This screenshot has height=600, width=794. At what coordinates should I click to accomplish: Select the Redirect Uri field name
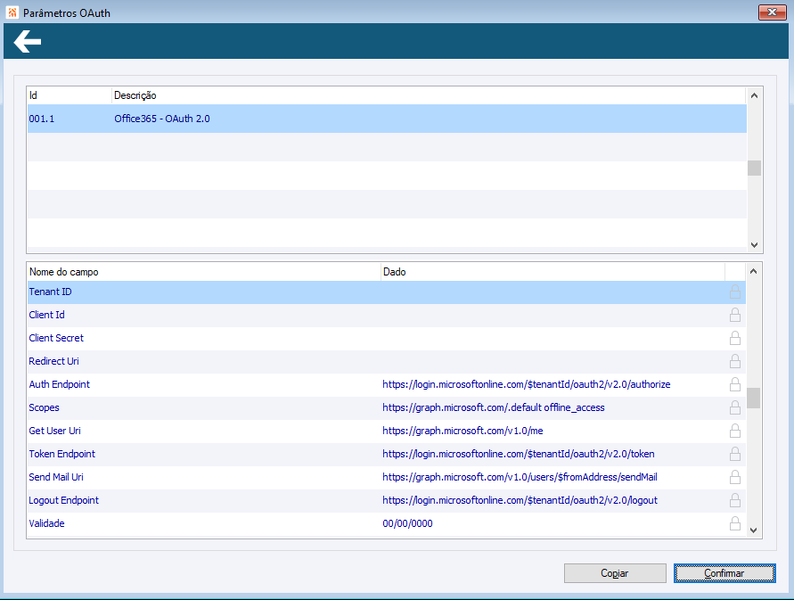pos(54,361)
